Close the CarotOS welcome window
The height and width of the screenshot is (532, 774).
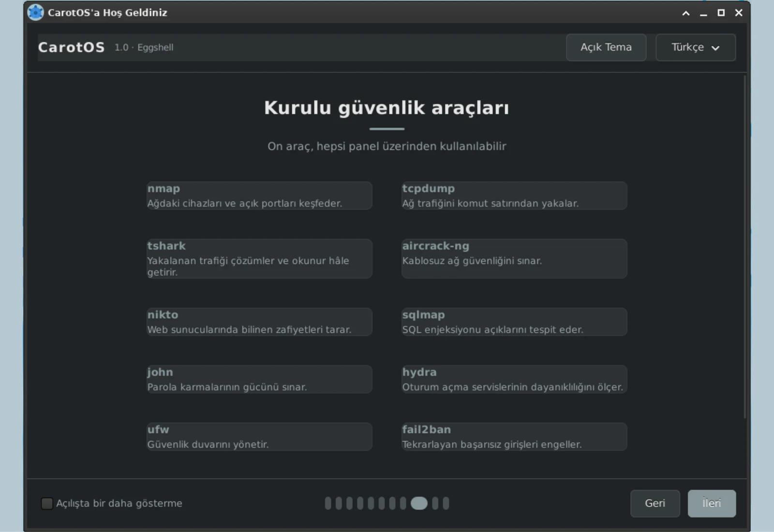739,13
